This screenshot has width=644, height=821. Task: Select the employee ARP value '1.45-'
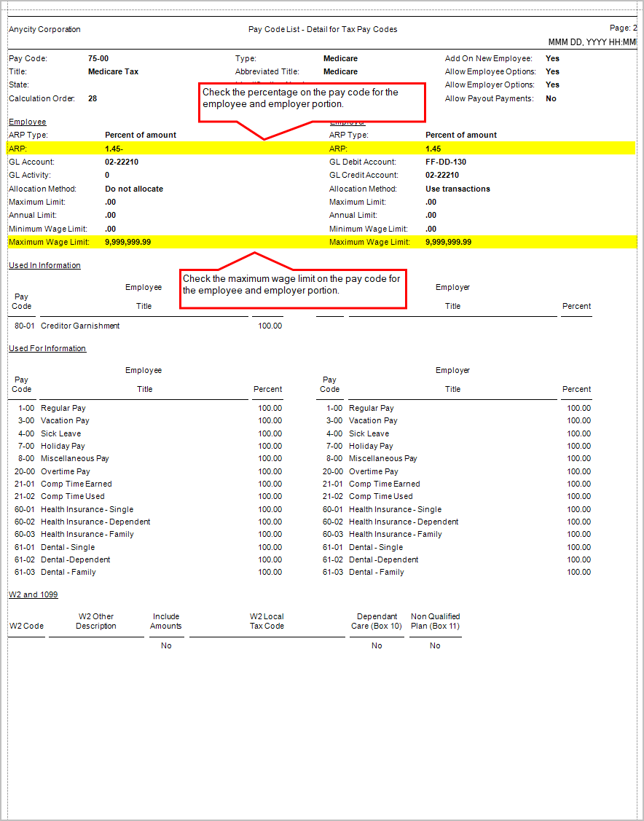point(114,149)
